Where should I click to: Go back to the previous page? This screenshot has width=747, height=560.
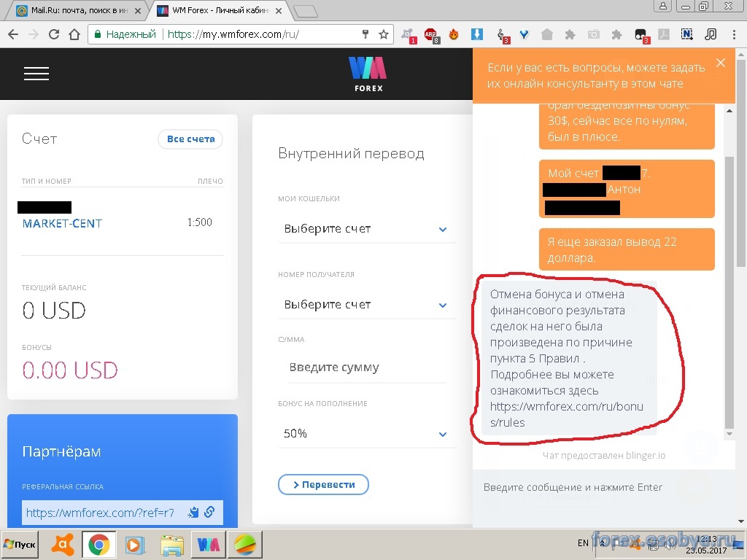(x=13, y=34)
